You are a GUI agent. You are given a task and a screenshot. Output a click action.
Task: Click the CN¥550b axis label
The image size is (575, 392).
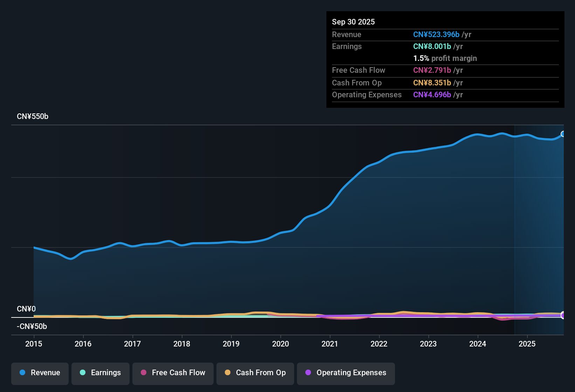tap(33, 116)
